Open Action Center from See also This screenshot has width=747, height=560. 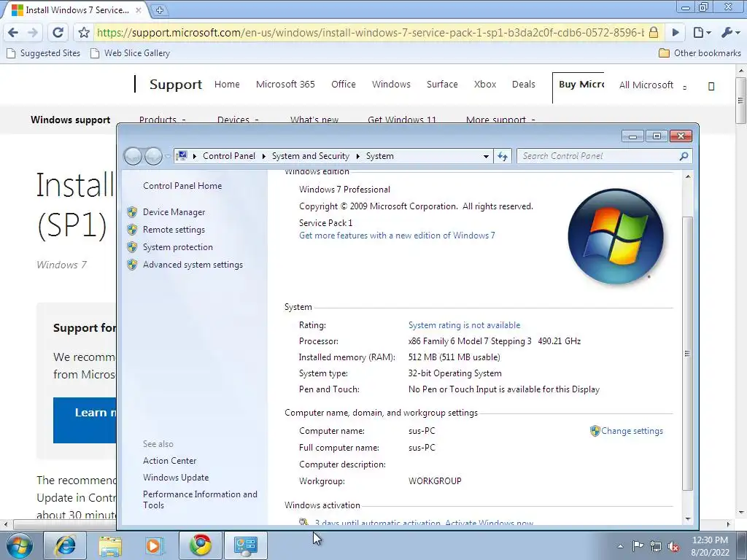click(x=169, y=461)
